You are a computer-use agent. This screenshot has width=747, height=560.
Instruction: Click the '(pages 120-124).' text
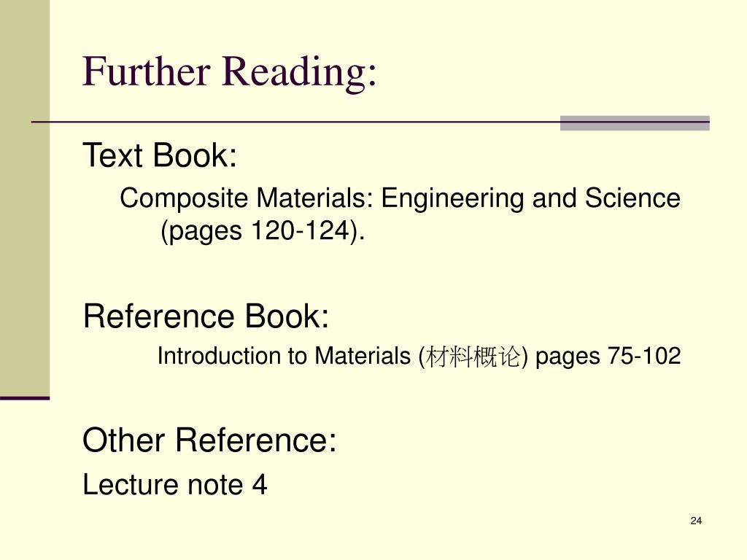[263, 232]
